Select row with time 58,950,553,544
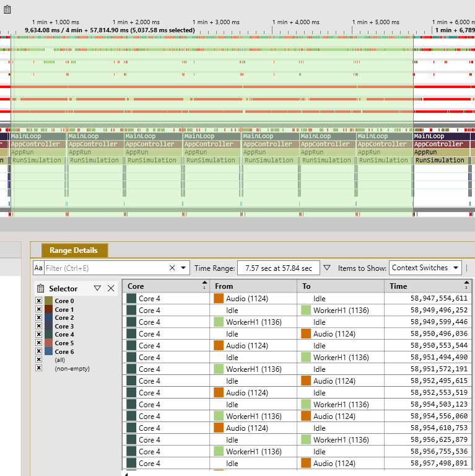475x476 pixels. tap(297, 345)
